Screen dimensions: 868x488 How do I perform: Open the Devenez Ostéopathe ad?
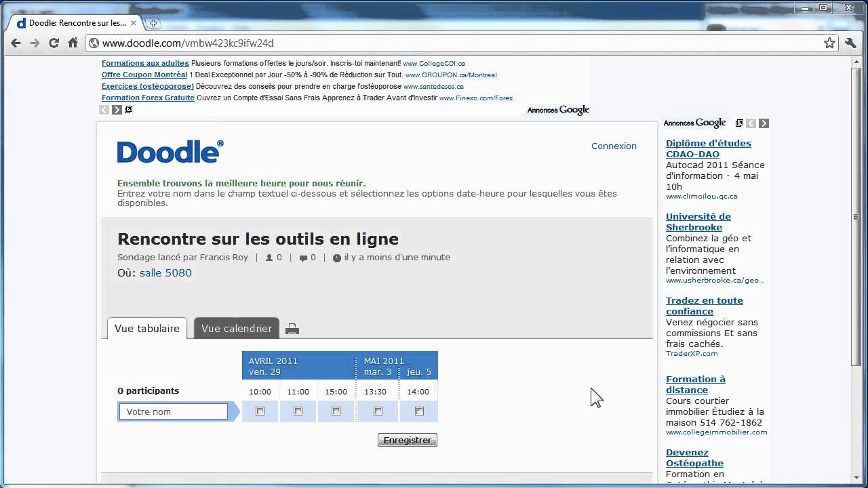point(694,457)
